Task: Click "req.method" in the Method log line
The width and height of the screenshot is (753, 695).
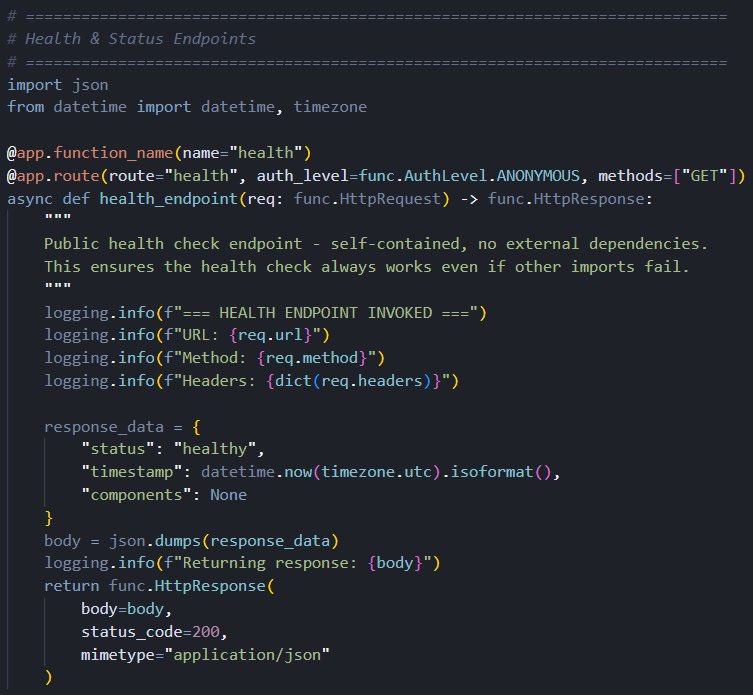Action: click(312, 358)
